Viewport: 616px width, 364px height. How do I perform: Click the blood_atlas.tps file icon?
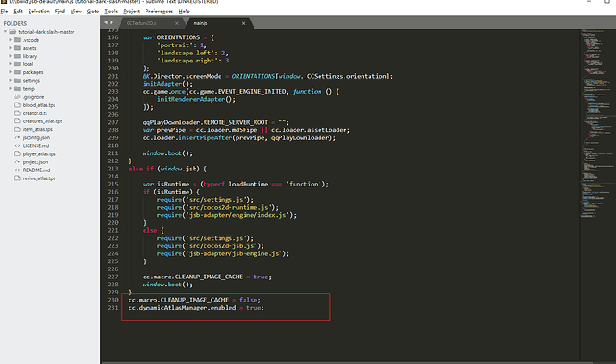[17, 105]
